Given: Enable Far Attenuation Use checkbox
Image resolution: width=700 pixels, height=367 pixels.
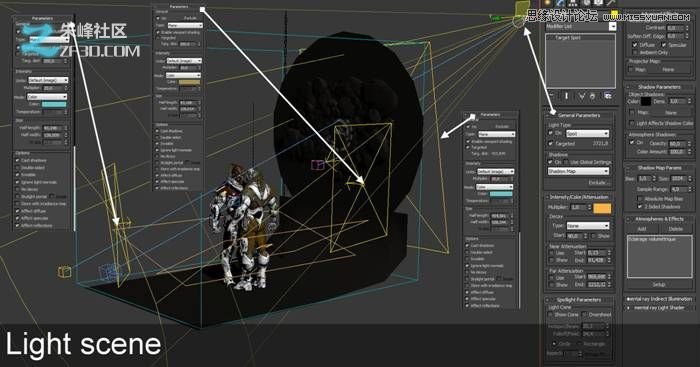Looking at the screenshot, I should point(552,277).
